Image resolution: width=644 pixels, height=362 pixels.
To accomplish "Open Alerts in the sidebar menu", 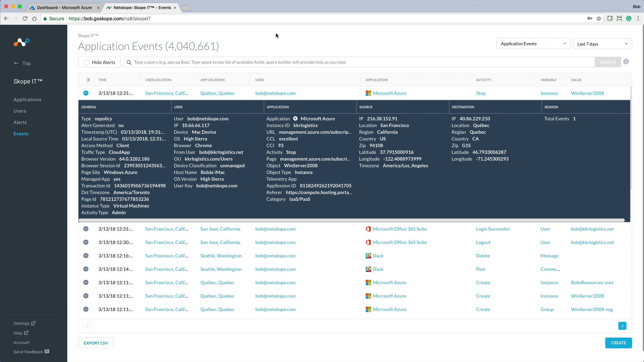I will (x=20, y=122).
